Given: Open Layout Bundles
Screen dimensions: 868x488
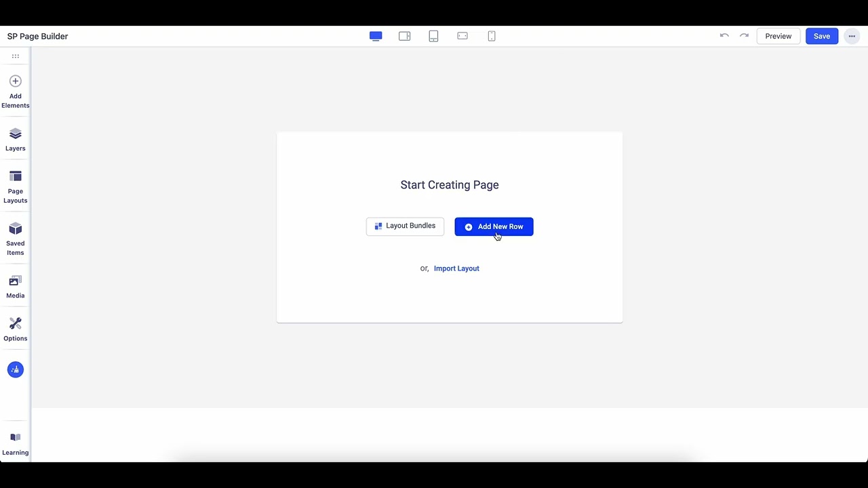Looking at the screenshot, I should click(405, 226).
